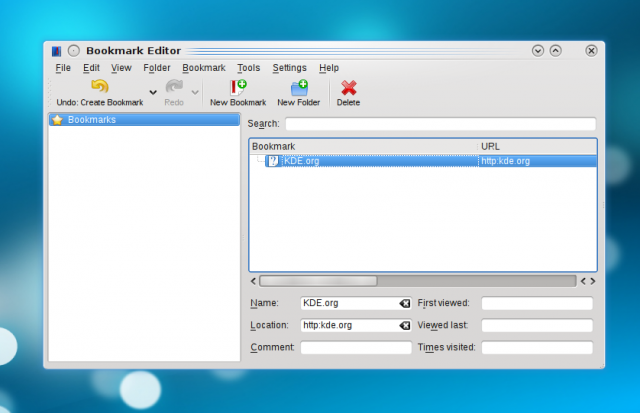Viewport: 640px width, 413px height.
Task: Clear the Name field using its clear icon
Action: [x=404, y=303]
